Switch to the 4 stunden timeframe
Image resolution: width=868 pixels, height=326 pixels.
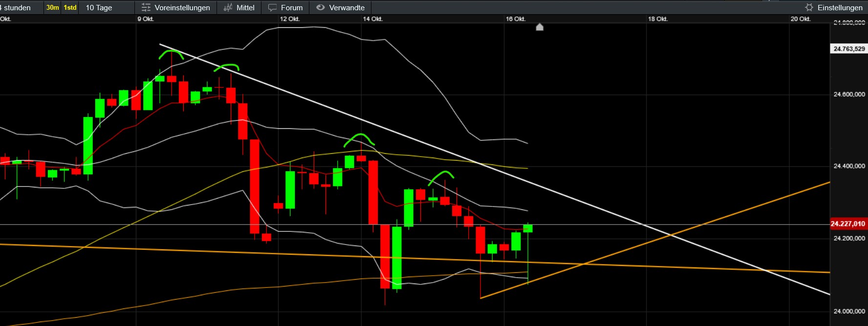(16, 7)
